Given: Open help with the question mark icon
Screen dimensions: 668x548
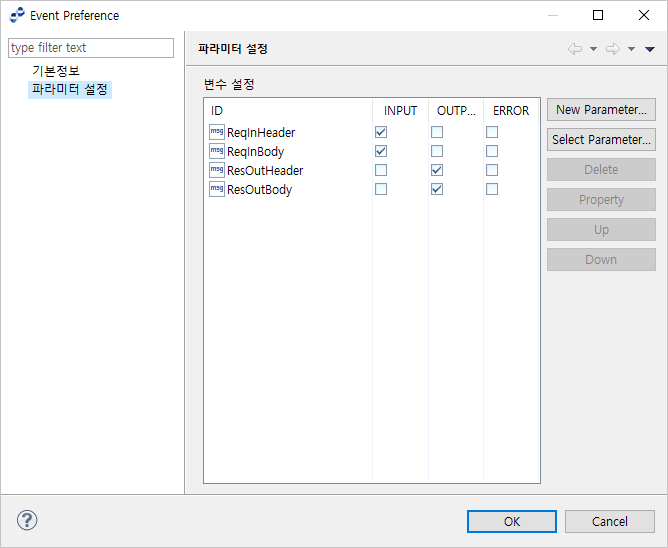Looking at the screenshot, I should [x=27, y=520].
